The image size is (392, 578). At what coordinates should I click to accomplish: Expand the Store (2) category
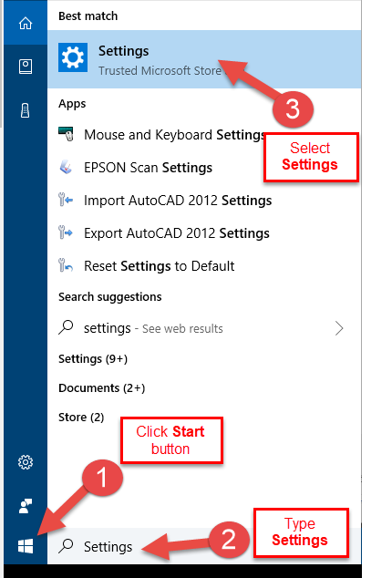click(81, 417)
